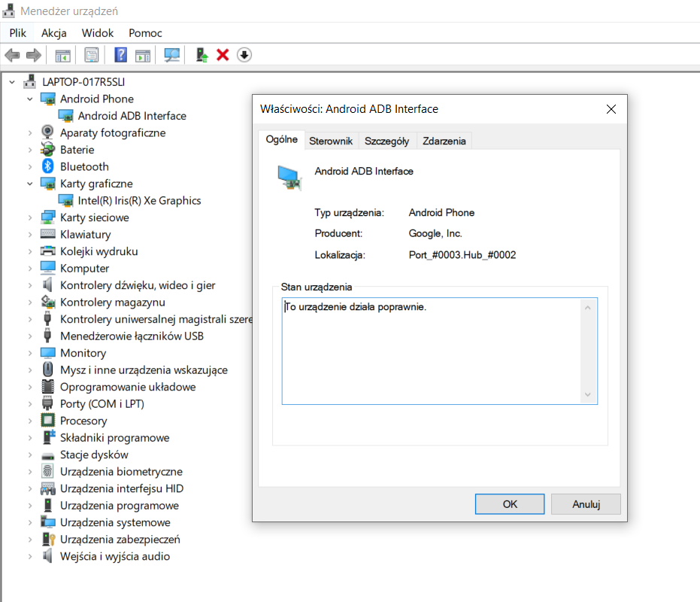The width and height of the screenshot is (700, 602).
Task: Click the Properties toolbar icon
Action: pyautogui.click(x=92, y=55)
